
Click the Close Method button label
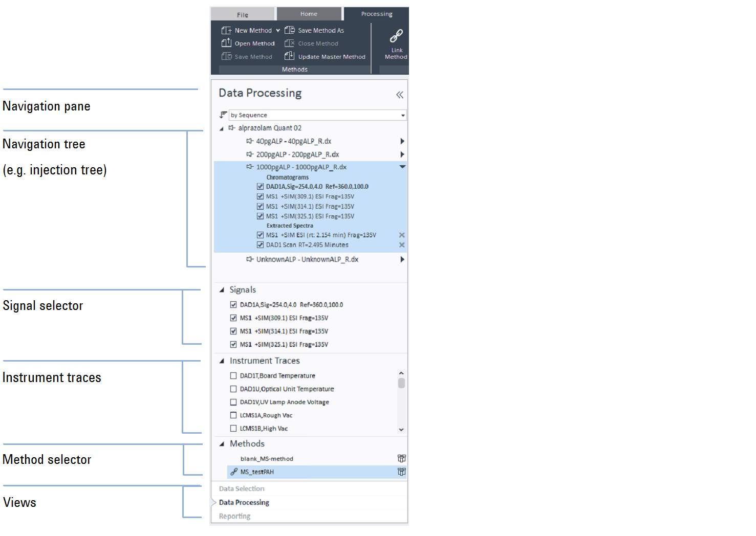click(x=318, y=44)
